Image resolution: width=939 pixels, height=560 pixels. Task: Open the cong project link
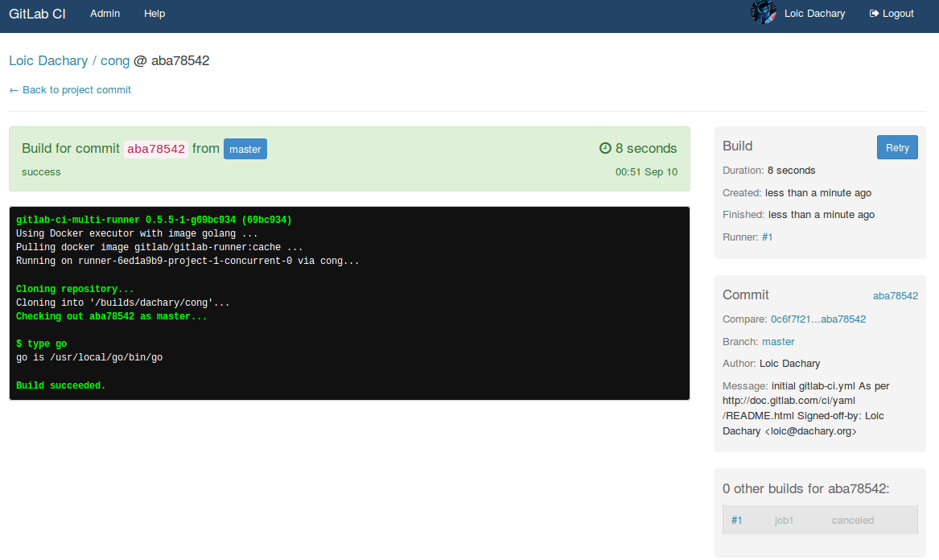tap(115, 60)
